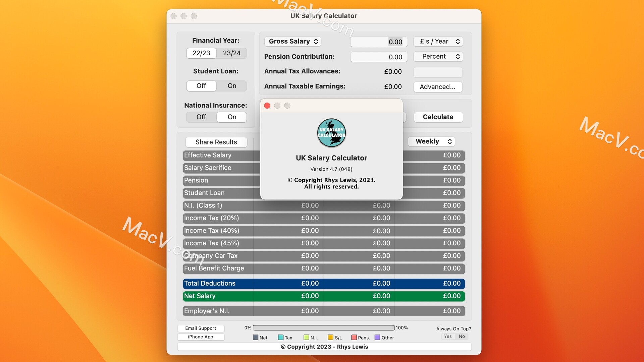Open the iPhone App link button
Image resolution: width=644 pixels, height=362 pixels.
(201, 337)
